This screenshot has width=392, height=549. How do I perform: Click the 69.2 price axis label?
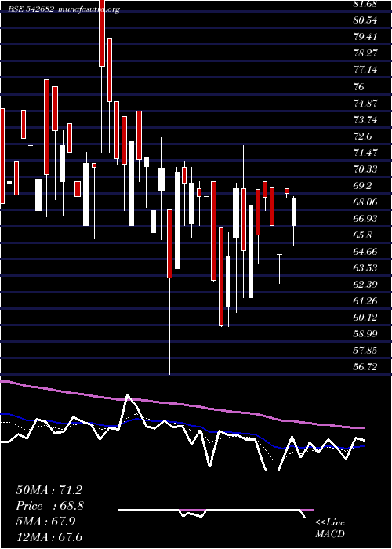[362, 186]
